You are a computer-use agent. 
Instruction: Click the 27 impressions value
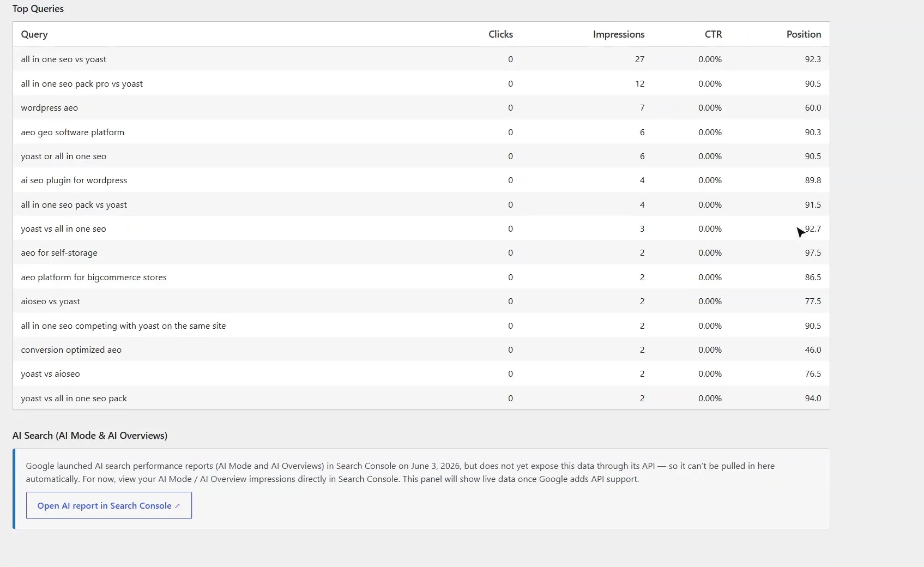point(639,59)
